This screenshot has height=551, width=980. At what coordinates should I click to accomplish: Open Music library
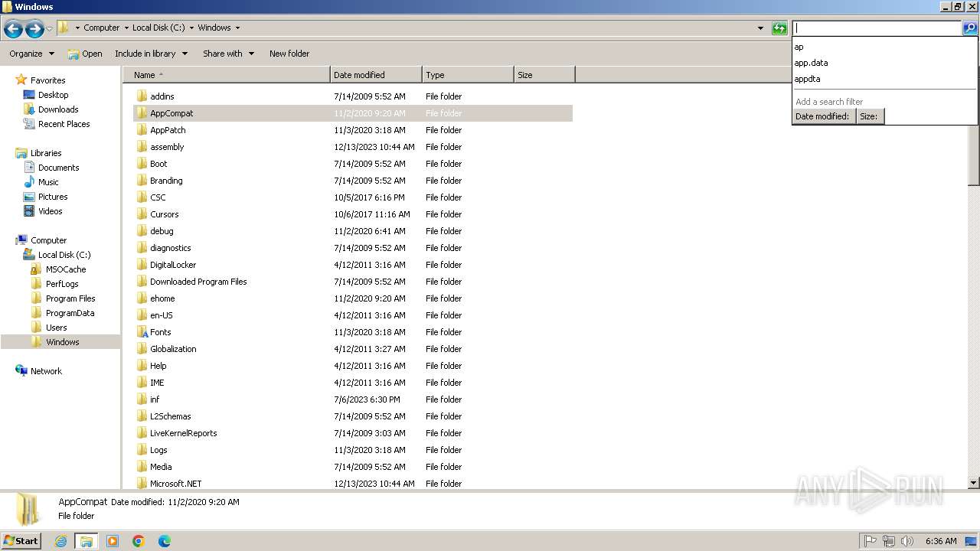pyautogui.click(x=48, y=182)
